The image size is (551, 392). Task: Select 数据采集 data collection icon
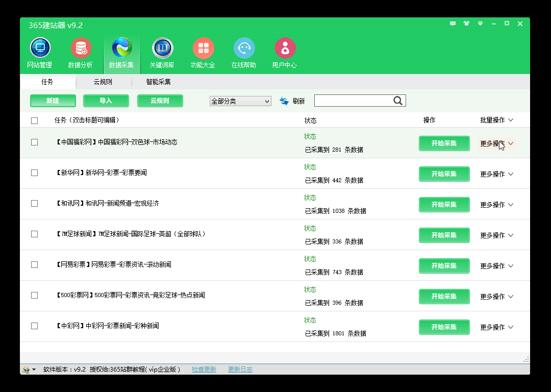pyautogui.click(x=121, y=48)
